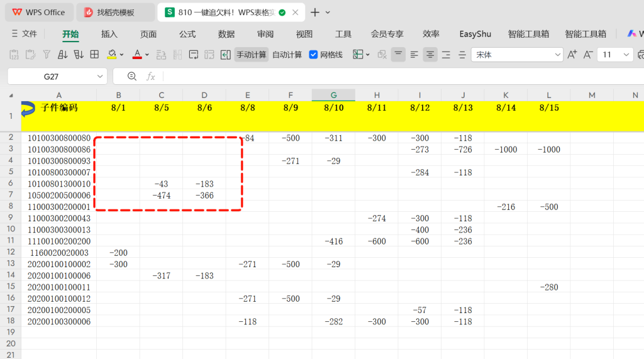
Task: Click 手动计算 manual calculation button
Action: pos(252,55)
